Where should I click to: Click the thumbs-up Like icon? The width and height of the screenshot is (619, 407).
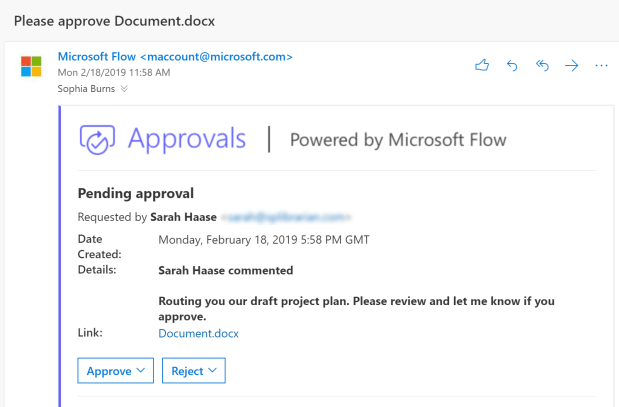(482, 66)
